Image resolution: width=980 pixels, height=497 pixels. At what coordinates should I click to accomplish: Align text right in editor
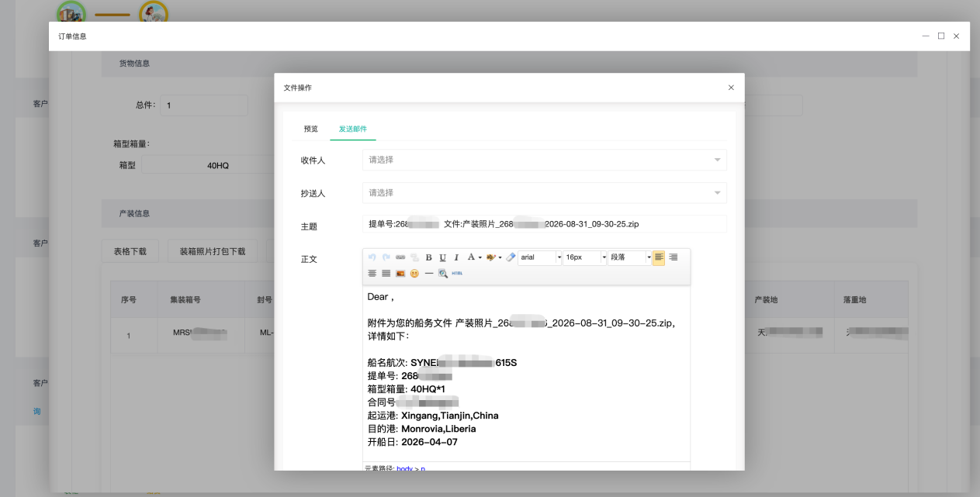tap(673, 257)
